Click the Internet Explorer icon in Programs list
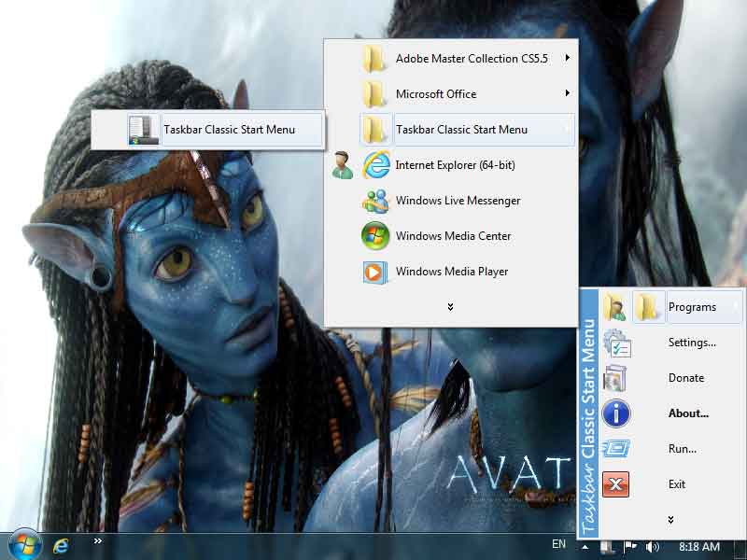747x560 pixels. coord(376,165)
